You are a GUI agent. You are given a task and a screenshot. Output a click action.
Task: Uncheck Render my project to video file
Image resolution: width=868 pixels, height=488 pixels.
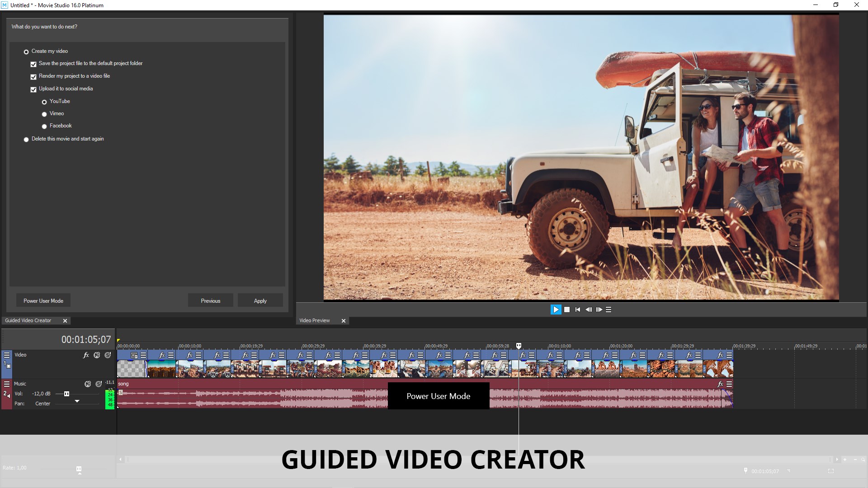click(33, 77)
